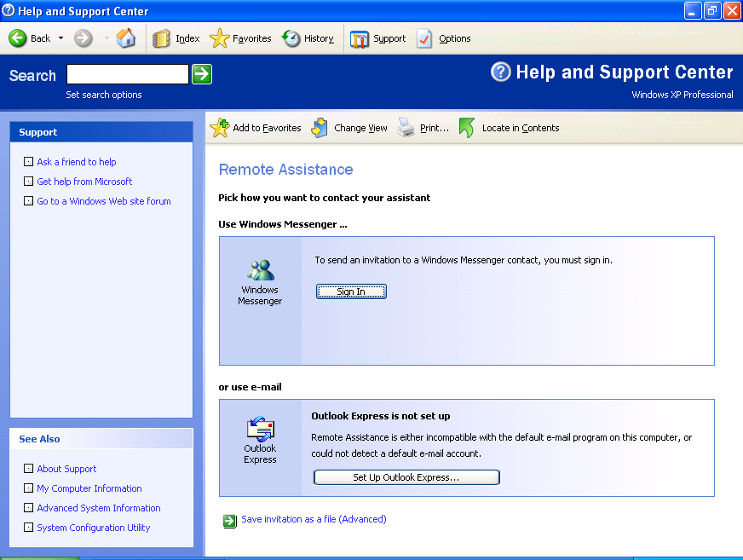Open Go to a Windows Web site forum link
743x560 pixels.
click(104, 201)
